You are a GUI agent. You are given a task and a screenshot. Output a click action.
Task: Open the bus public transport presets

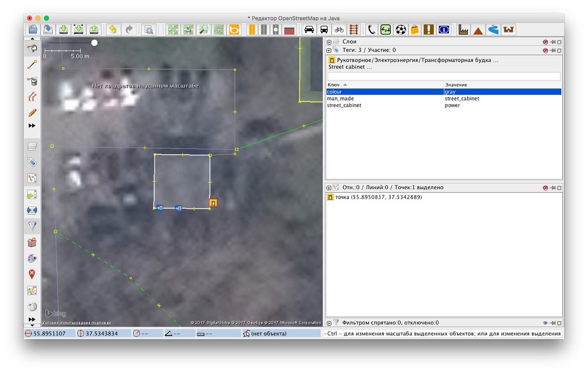(324, 29)
